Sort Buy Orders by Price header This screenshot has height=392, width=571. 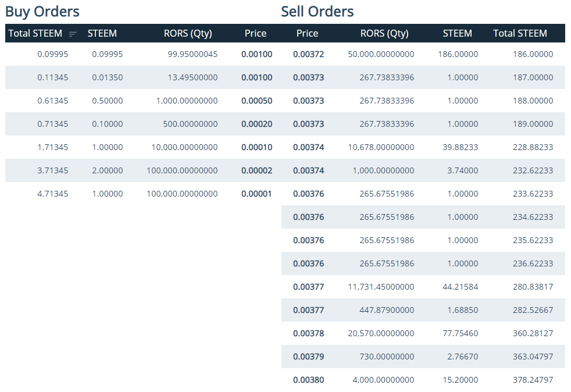[x=255, y=33]
